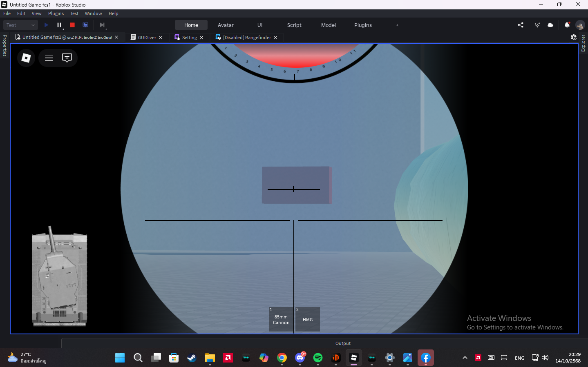Open the Window menu
Viewport: 588px width, 367px height.
[x=94, y=13]
